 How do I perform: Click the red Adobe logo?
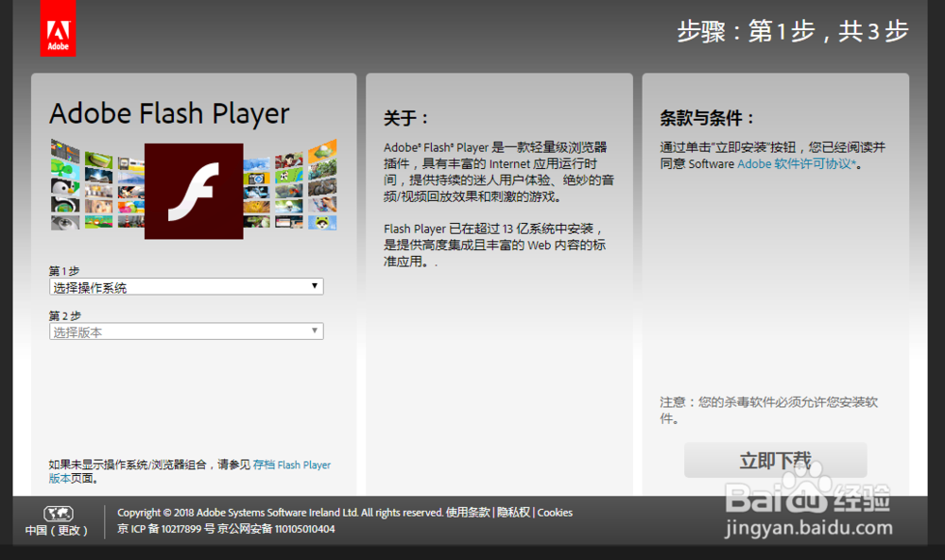tap(58, 28)
